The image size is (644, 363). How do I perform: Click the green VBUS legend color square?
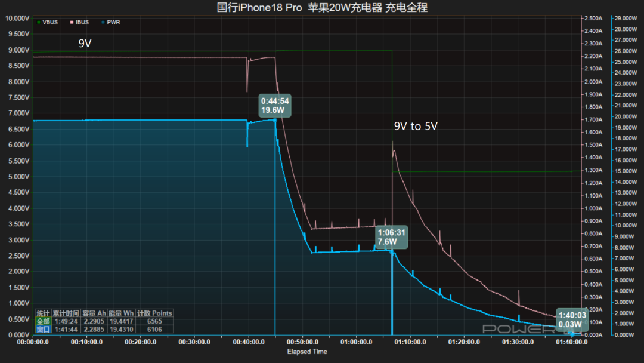click(39, 22)
